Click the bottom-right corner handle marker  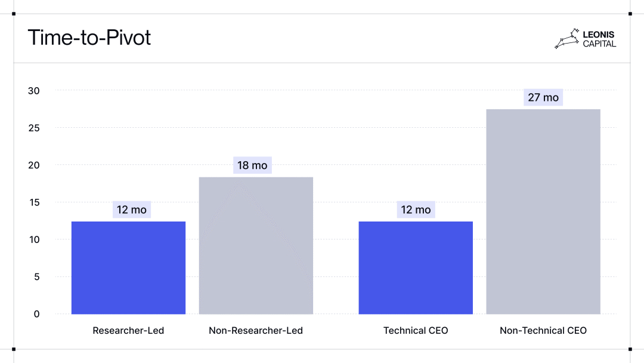pyautogui.click(x=630, y=349)
